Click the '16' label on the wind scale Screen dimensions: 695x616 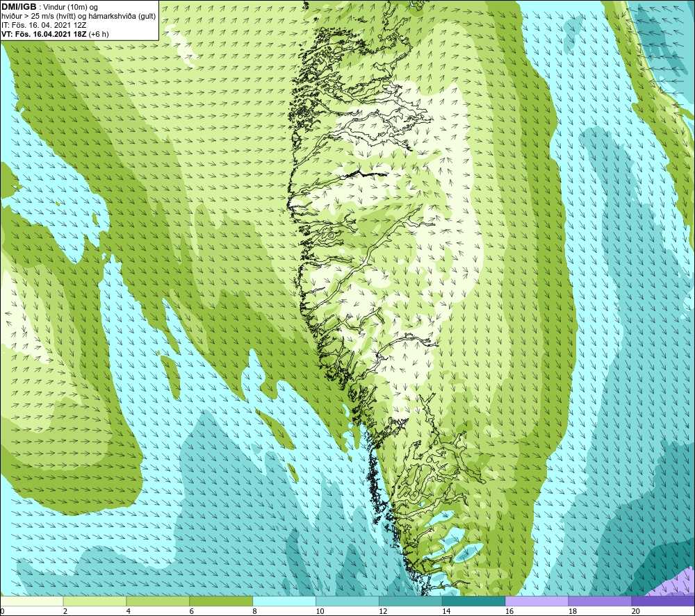509,611
